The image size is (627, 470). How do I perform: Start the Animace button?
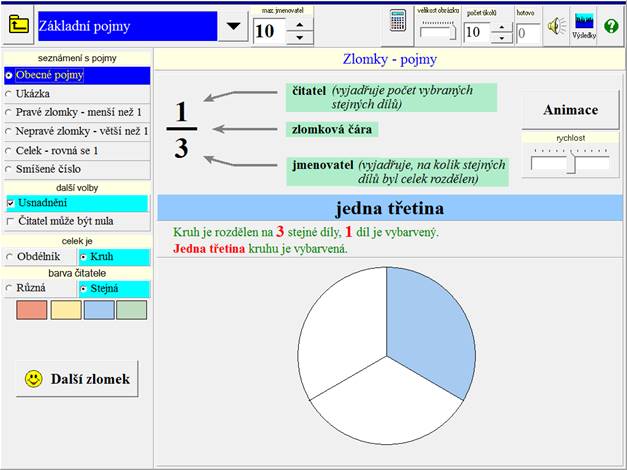(570, 110)
